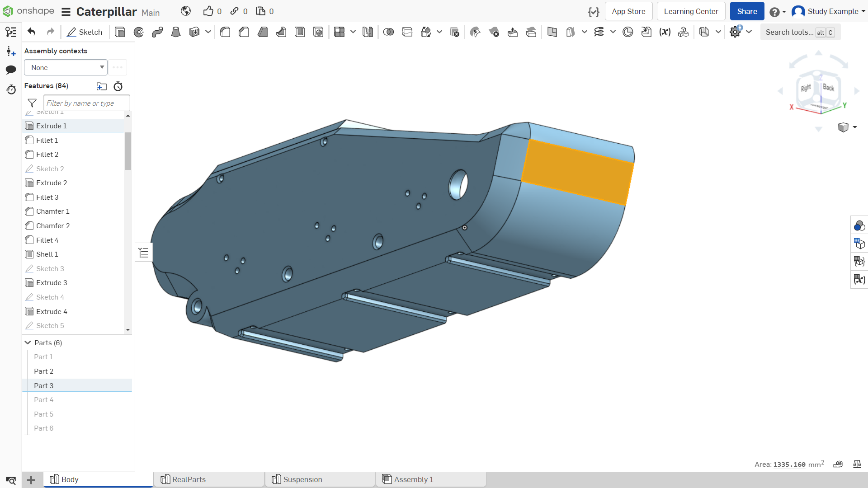Click the insert feature plus icon in sidebar

click(11, 51)
